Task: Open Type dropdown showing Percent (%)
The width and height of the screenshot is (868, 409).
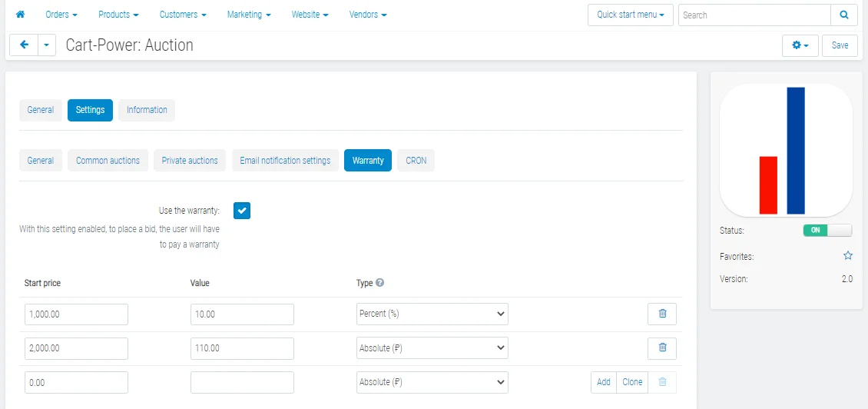Action: point(432,314)
